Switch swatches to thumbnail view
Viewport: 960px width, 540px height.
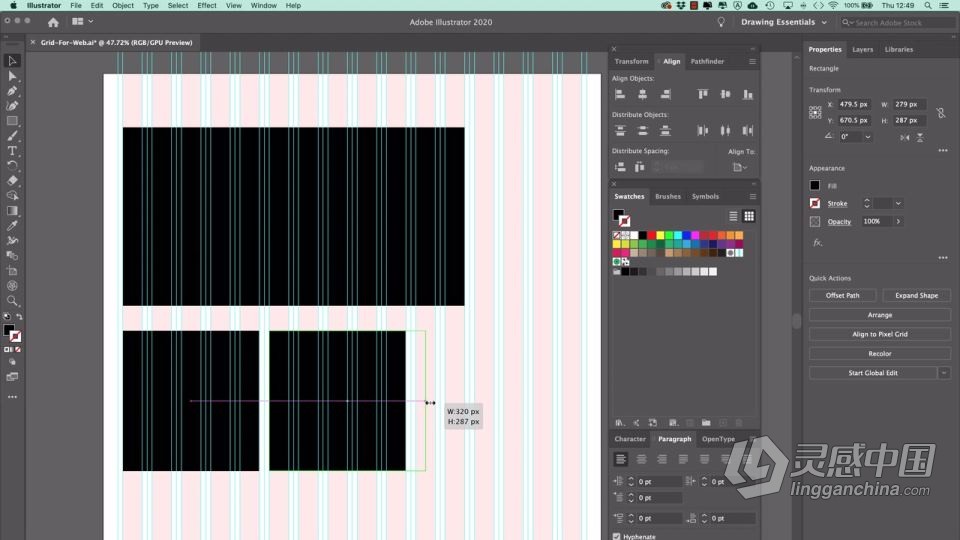click(749, 216)
